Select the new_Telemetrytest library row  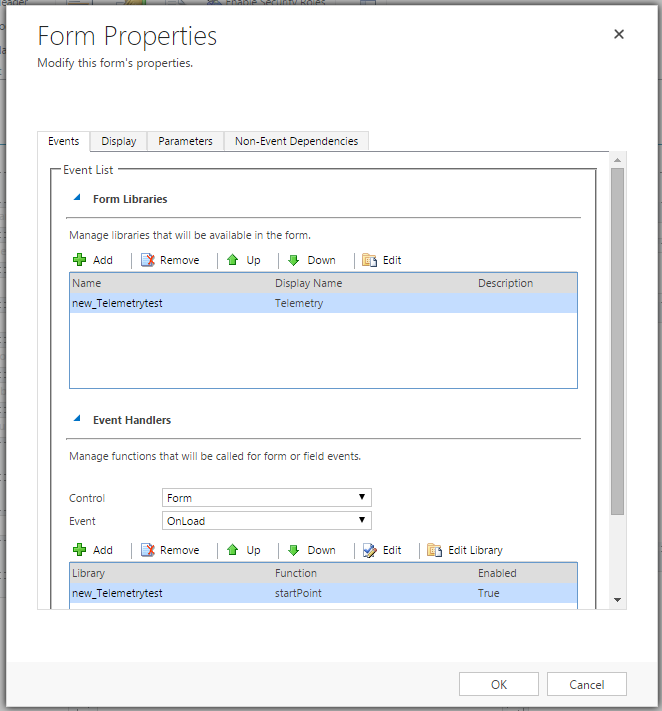point(323,303)
